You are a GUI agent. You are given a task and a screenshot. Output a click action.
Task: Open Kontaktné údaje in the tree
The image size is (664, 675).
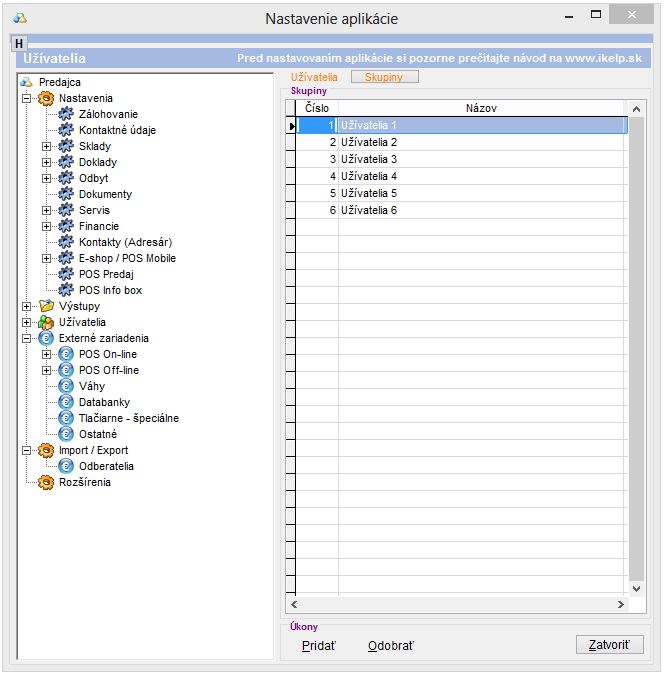pos(117,130)
